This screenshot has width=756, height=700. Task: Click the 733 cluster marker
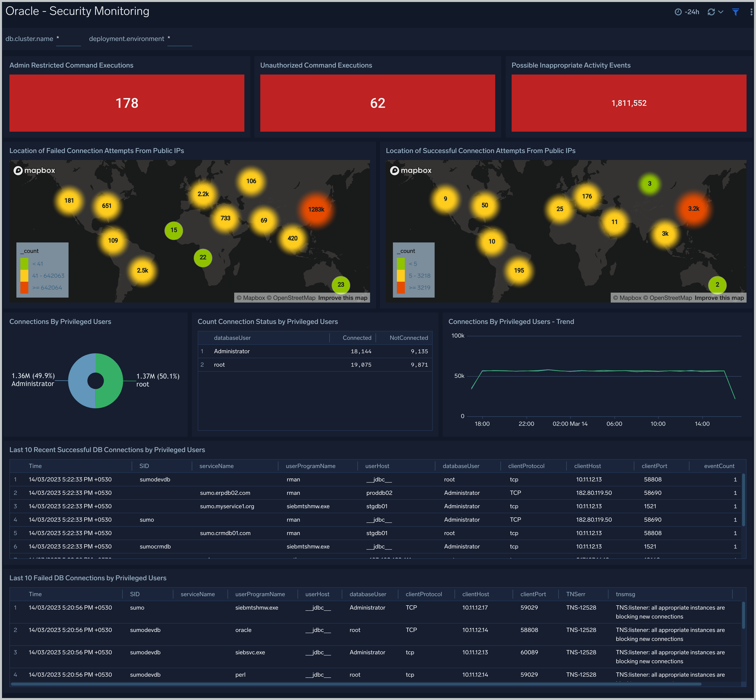tap(225, 218)
